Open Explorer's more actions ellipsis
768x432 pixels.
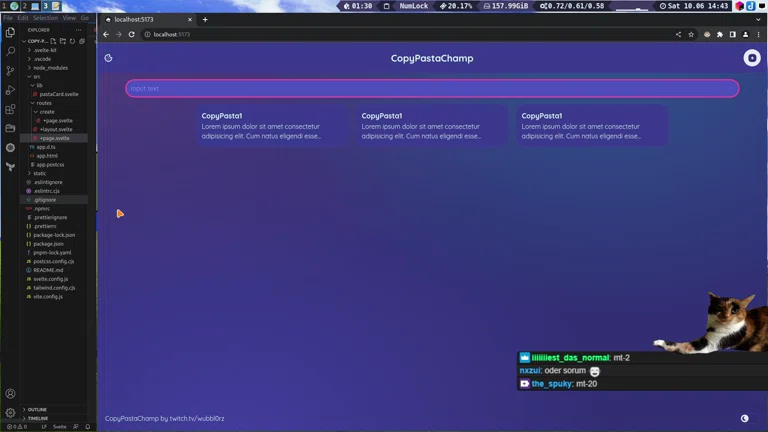(78, 30)
